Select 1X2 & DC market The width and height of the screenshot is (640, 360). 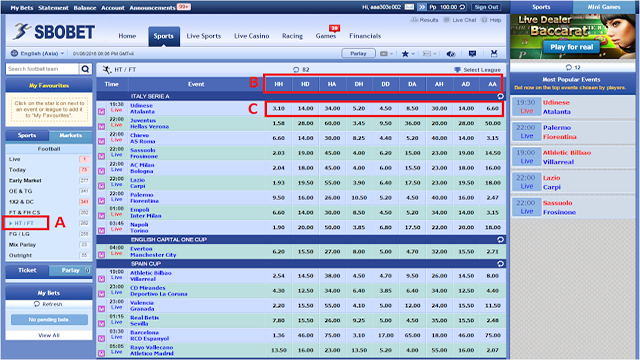tap(21, 202)
